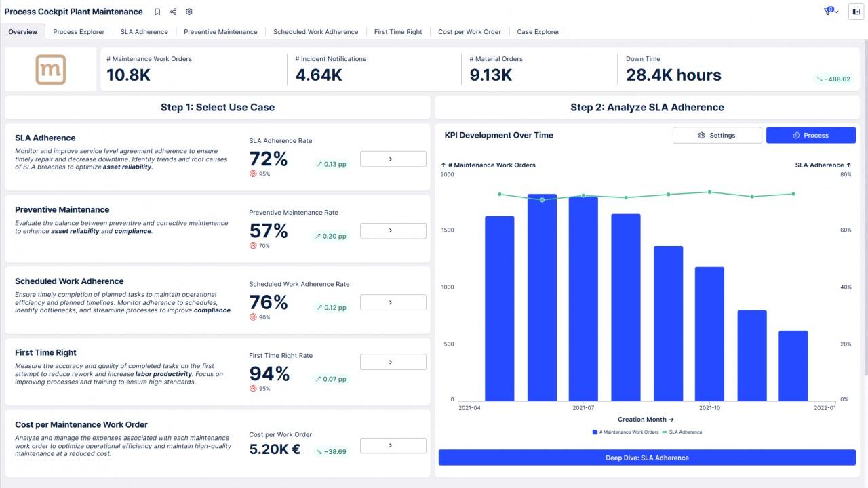
Task: Click the tallest blue bar in the chart
Action: 542,298
